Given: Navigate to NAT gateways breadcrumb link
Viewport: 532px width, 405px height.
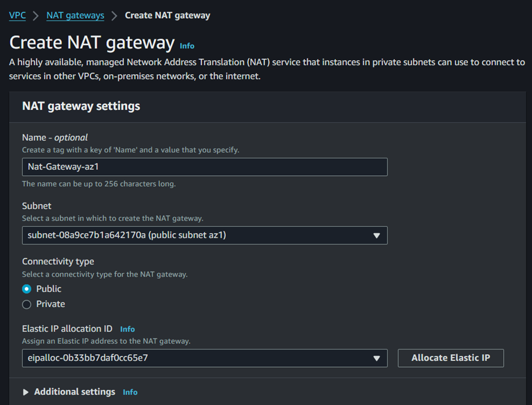Looking at the screenshot, I should coord(75,15).
